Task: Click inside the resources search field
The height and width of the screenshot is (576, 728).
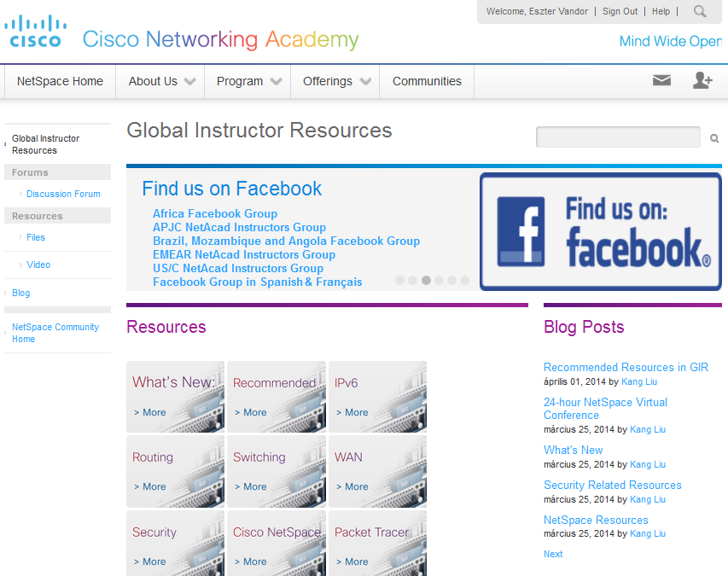Action: coord(618,137)
